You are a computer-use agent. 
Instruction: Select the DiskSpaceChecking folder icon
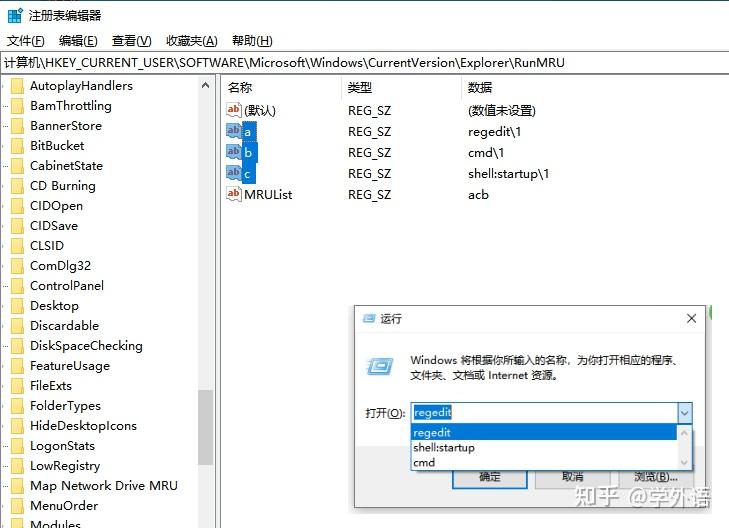click(x=17, y=346)
